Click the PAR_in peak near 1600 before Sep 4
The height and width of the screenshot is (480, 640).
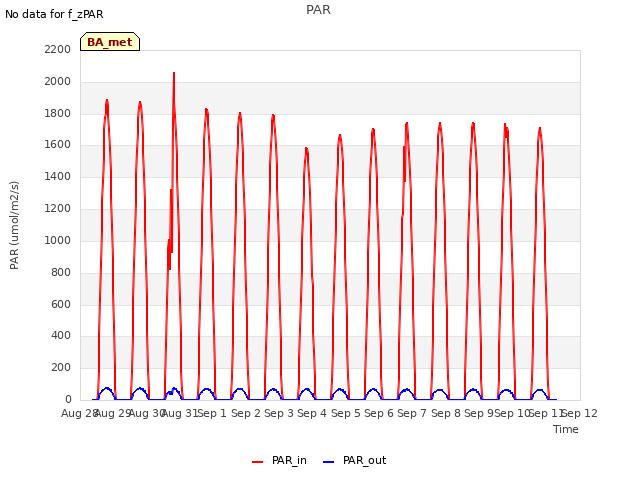coord(306,149)
